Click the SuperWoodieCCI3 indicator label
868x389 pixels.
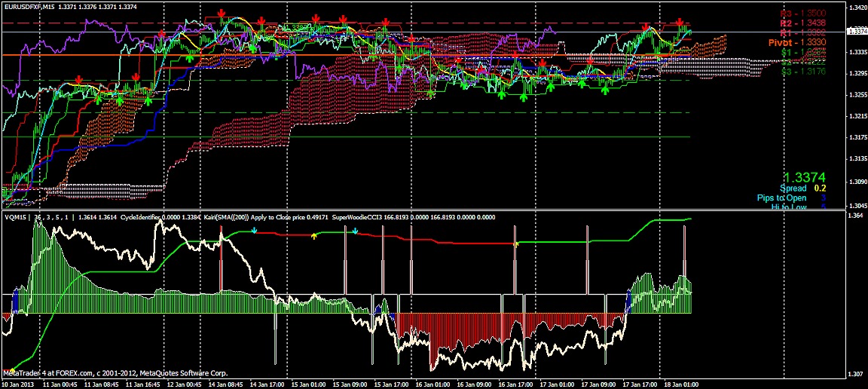click(x=362, y=216)
